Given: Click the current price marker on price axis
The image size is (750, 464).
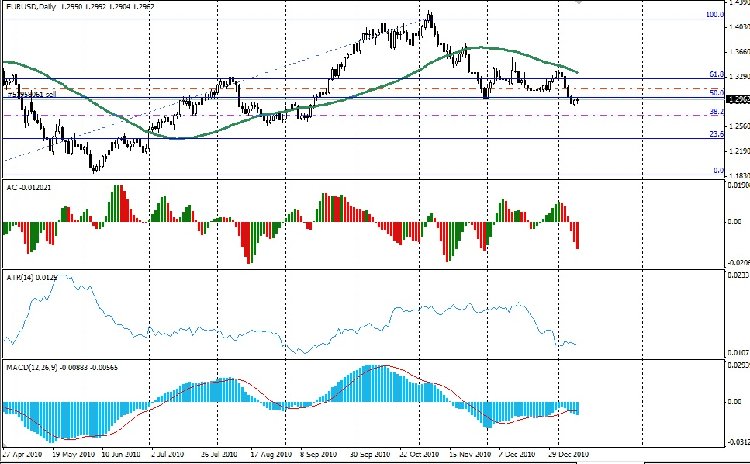Looking at the screenshot, I should (x=738, y=100).
